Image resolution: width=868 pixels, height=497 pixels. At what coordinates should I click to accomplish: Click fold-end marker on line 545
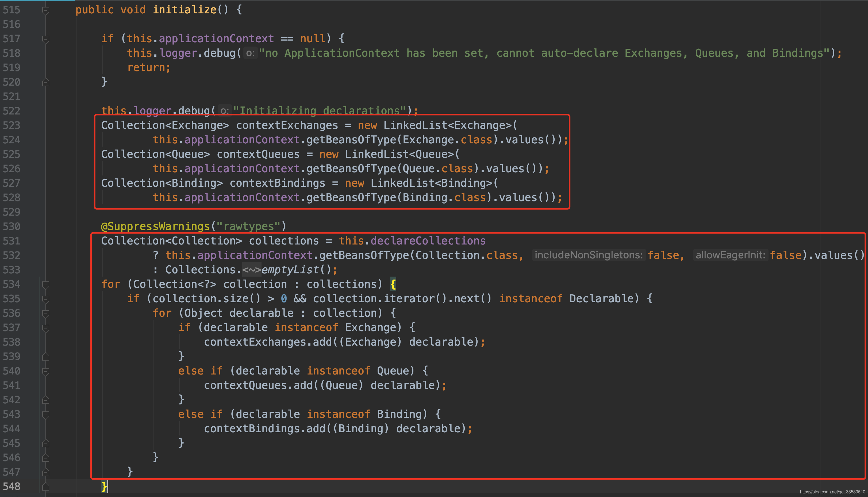[x=46, y=444]
